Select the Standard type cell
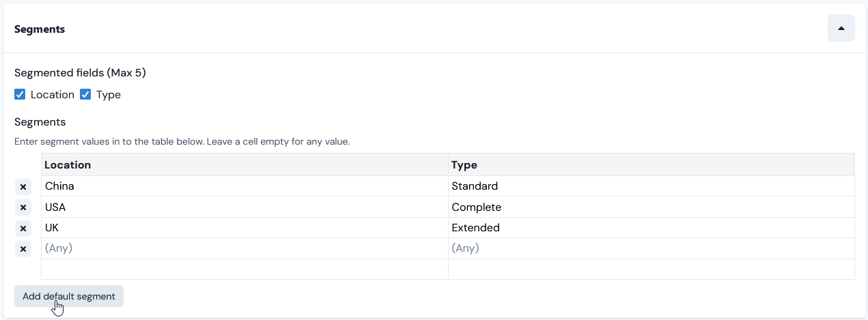The width and height of the screenshot is (868, 320). (x=652, y=186)
